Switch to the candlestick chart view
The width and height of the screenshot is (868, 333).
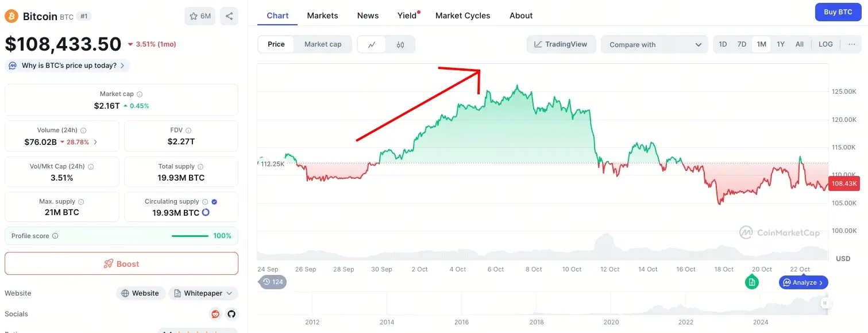tap(400, 44)
